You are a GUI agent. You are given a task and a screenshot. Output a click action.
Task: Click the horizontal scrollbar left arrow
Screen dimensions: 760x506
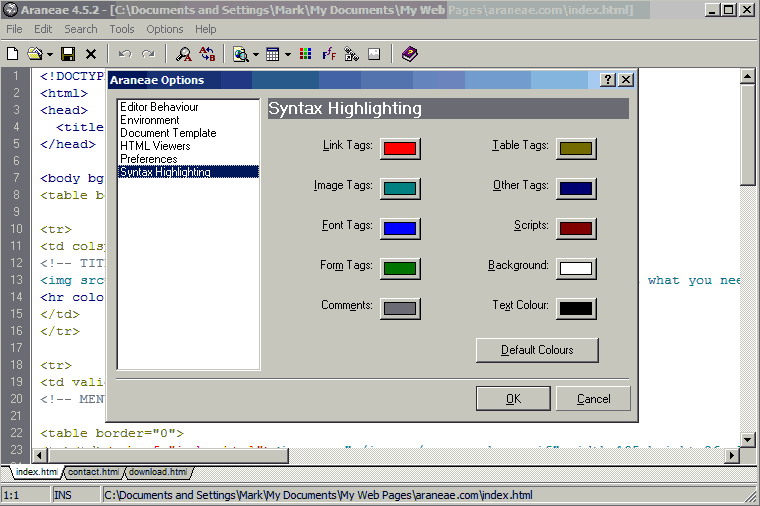[40, 456]
